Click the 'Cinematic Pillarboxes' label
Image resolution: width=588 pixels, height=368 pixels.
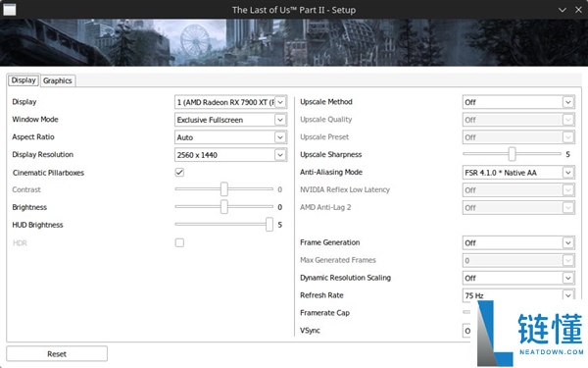click(48, 173)
